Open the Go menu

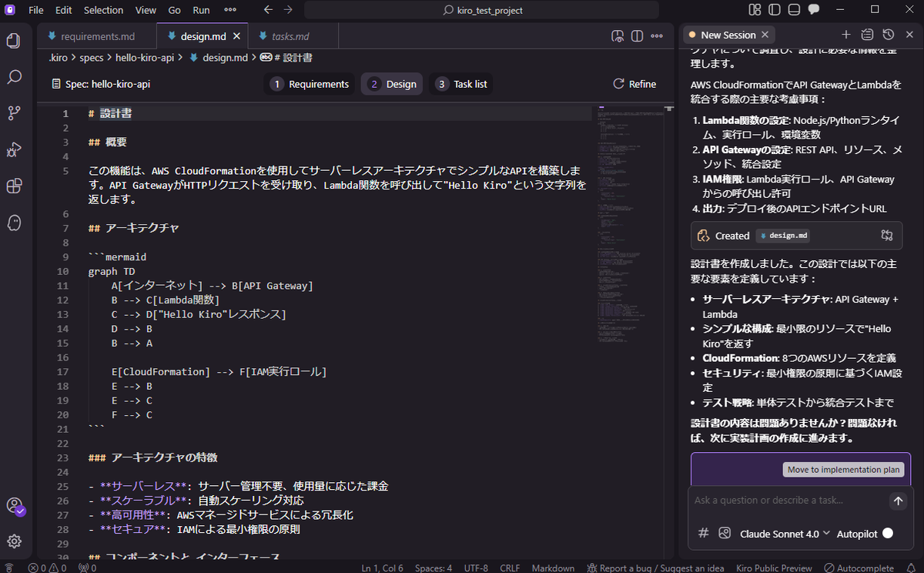[174, 10]
